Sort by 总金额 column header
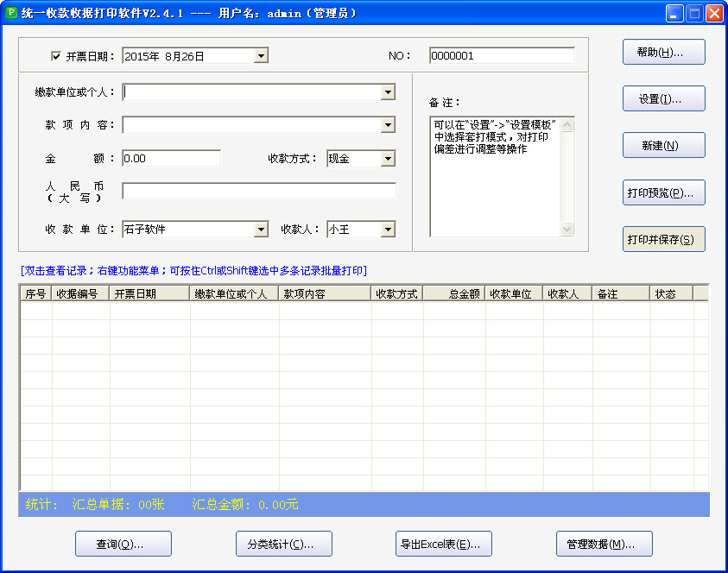The height and width of the screenshot is (573, 728). click(x=453, y=293)
